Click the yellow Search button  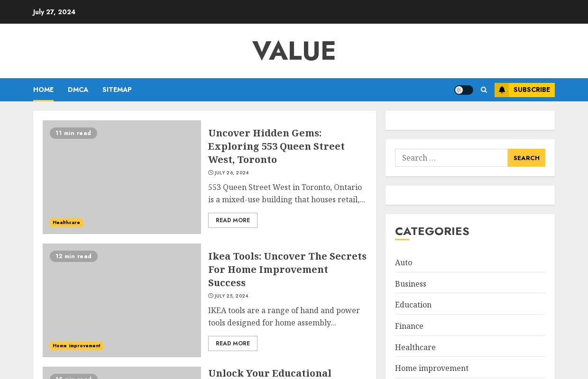click(x=526, y=158)
